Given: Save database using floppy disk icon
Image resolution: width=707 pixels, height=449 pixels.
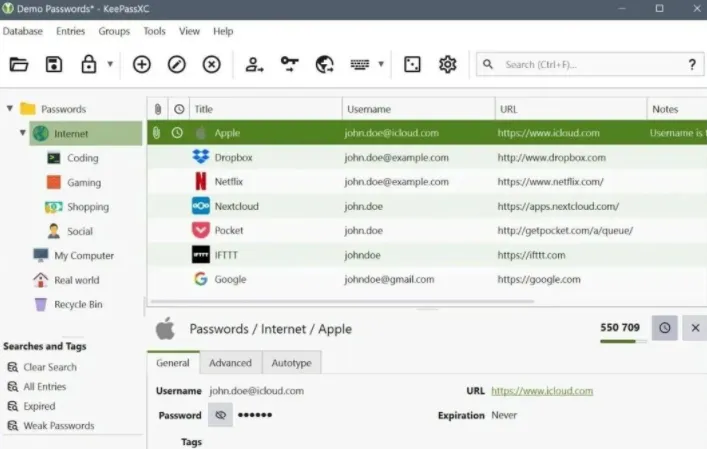Looking at the screenshot, I should point(54,64).
